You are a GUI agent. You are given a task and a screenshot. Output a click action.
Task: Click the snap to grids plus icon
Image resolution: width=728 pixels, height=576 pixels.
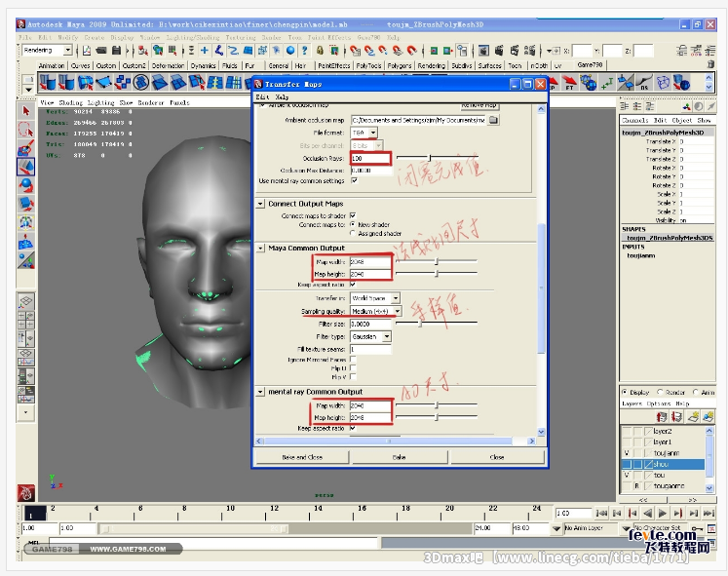tap(205, 50)
